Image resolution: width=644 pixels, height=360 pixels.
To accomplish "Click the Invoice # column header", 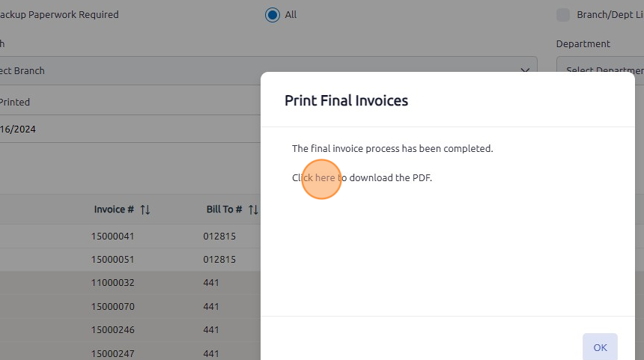I will tap(114, 210).
